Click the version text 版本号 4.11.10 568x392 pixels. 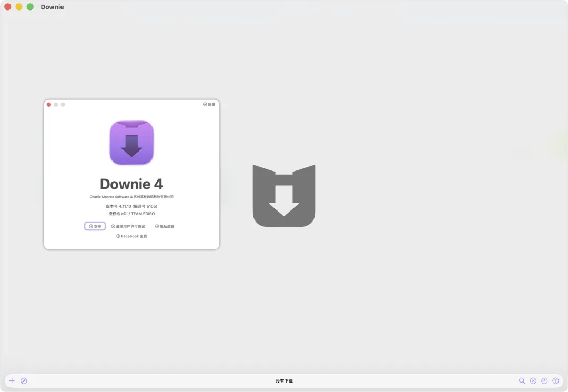(131, 206)
